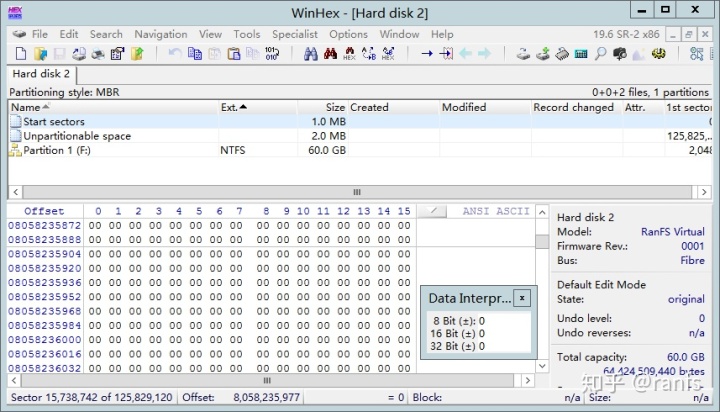Select the Hard disk 2 tab
The width and height of the screenshot is (720, 412).
tap(41, 74)
